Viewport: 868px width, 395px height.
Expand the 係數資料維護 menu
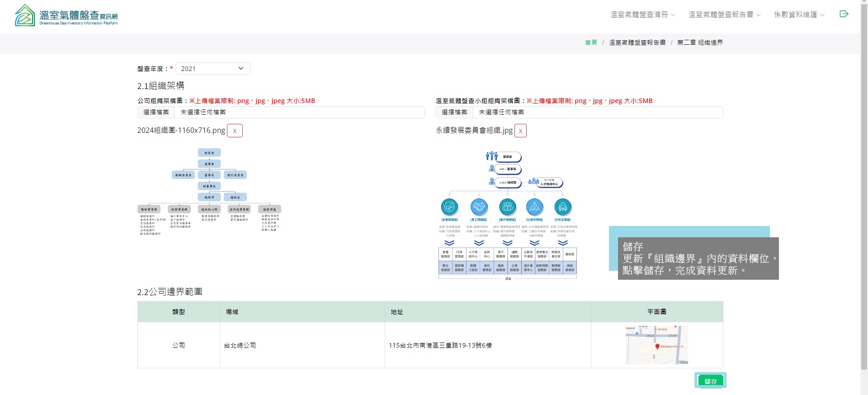click(x=799, y=14)
